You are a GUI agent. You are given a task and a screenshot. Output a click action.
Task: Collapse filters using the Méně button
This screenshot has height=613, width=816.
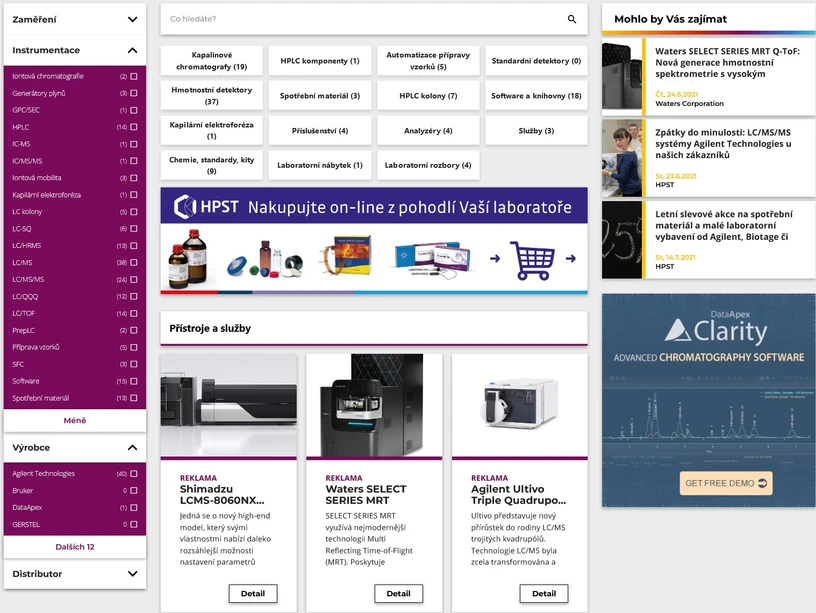tap(75, 421)
